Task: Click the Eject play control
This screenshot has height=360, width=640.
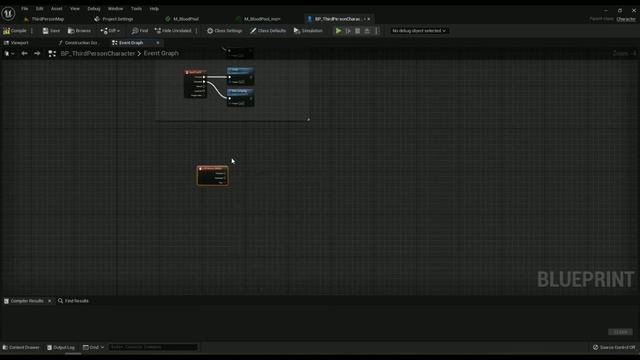Action: click(367, 31)
